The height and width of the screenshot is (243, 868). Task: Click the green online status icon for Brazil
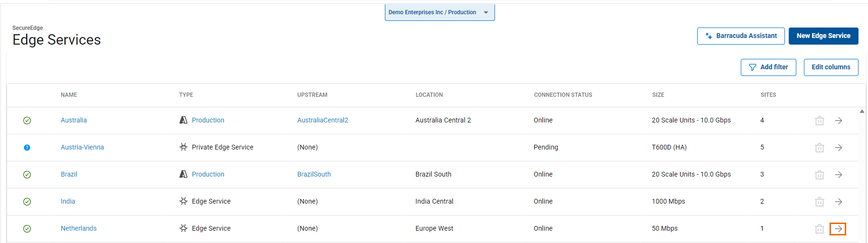tap(27, 175)
